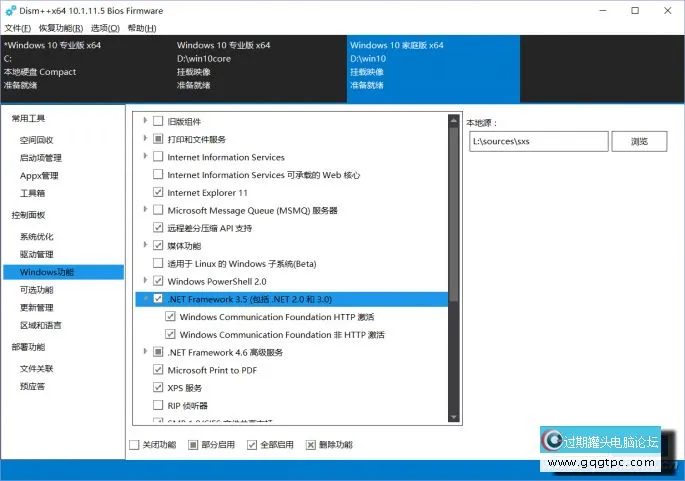
Task: Open the 选项(O) menu
Action: [105, 28]
